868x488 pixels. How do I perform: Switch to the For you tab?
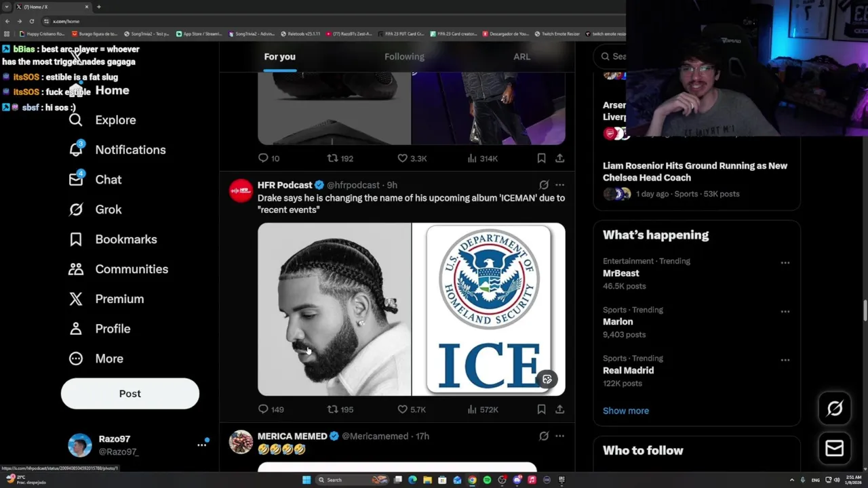279,57
